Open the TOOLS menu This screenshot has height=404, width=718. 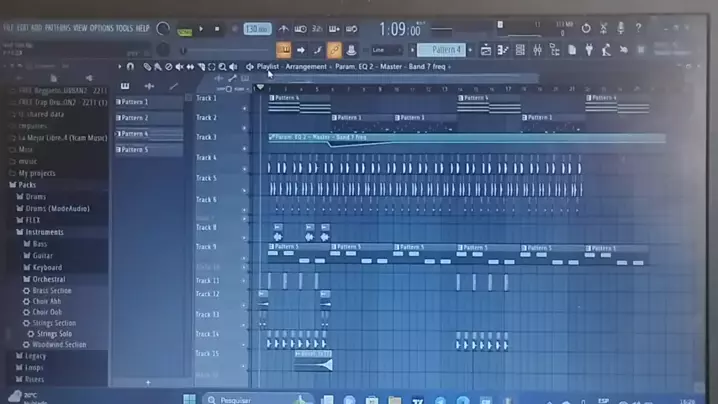pos(125,28)
